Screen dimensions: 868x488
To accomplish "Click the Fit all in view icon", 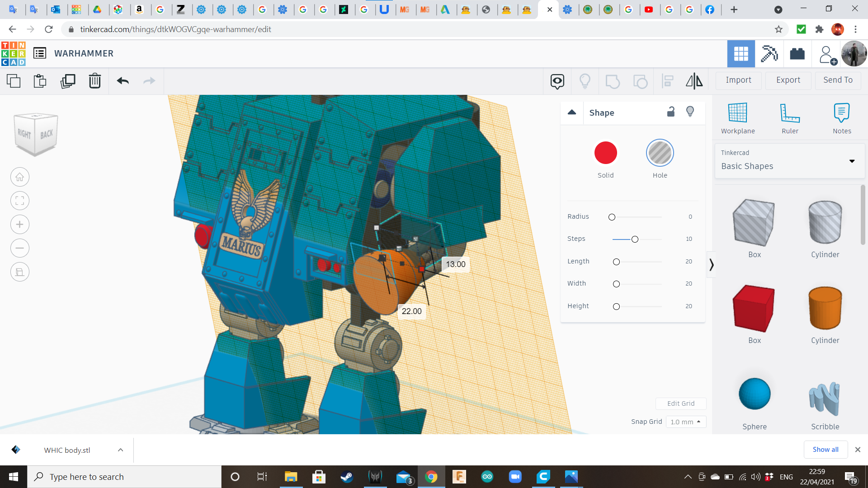I will point(20,201).
